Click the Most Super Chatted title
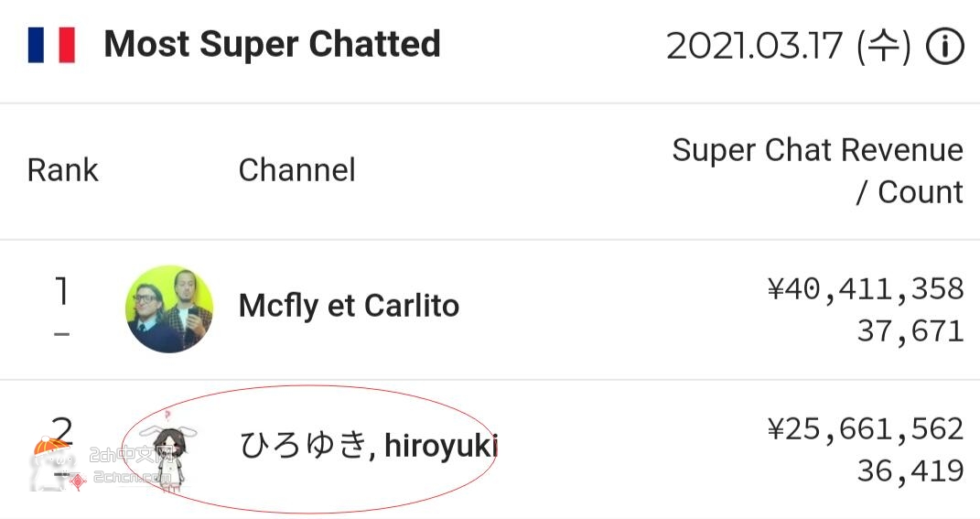The height and width of the screenshot is (519, 980). click(x=273, y=44)
